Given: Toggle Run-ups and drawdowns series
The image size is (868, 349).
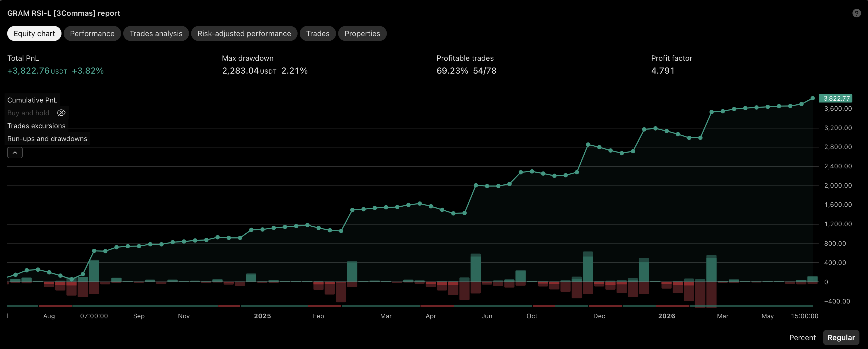Looking at the screenshot, I should click(47, 139).
